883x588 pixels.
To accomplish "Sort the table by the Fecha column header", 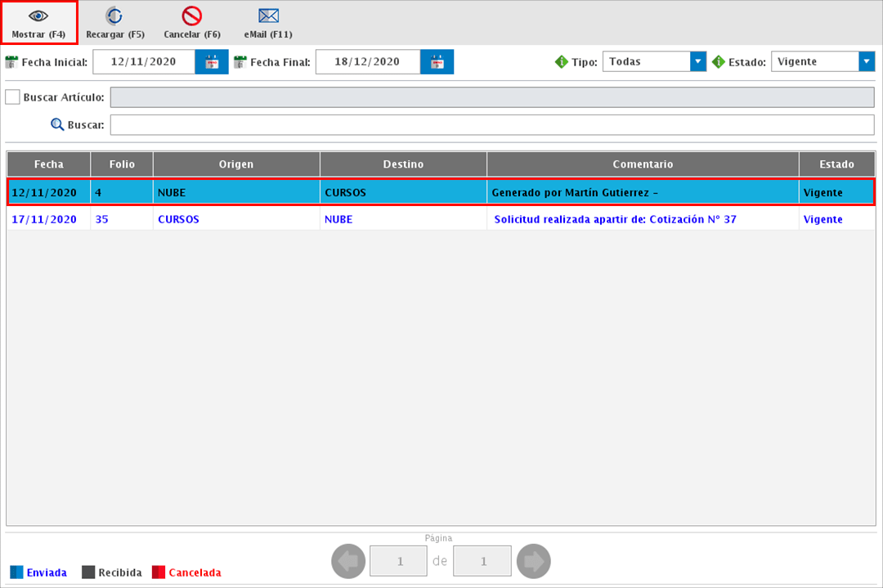I will 49,164.
